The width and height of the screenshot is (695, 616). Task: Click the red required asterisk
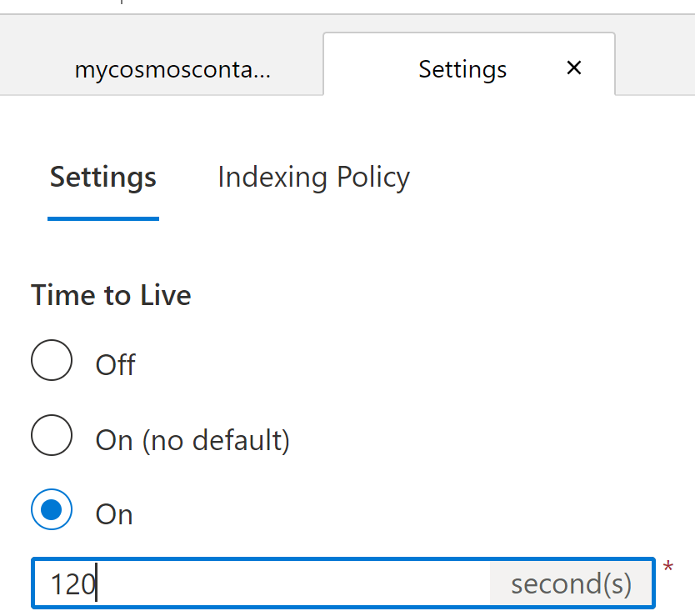click(x=668, y=566)
